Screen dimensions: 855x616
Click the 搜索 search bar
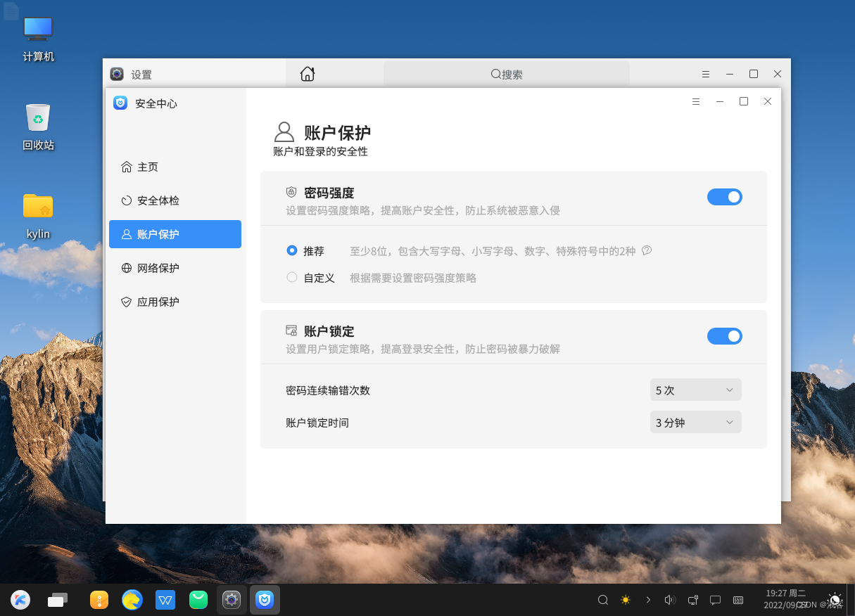(x=505, y=73)
